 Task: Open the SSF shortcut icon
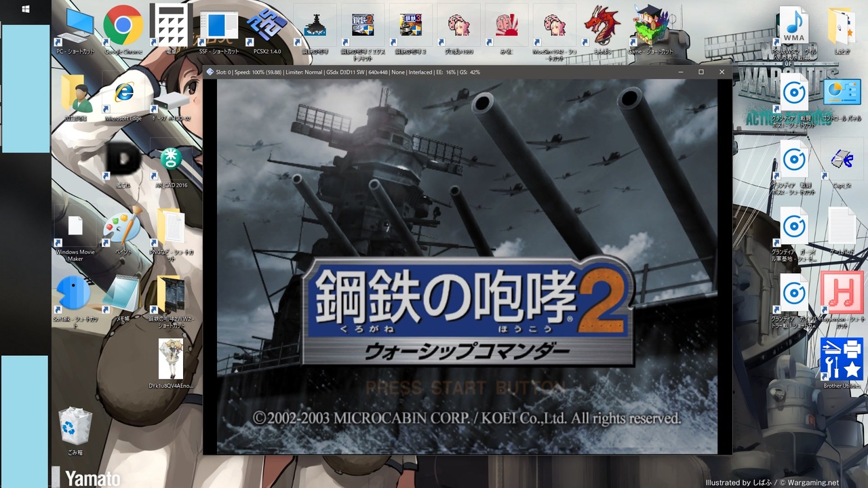click(219, 26)
